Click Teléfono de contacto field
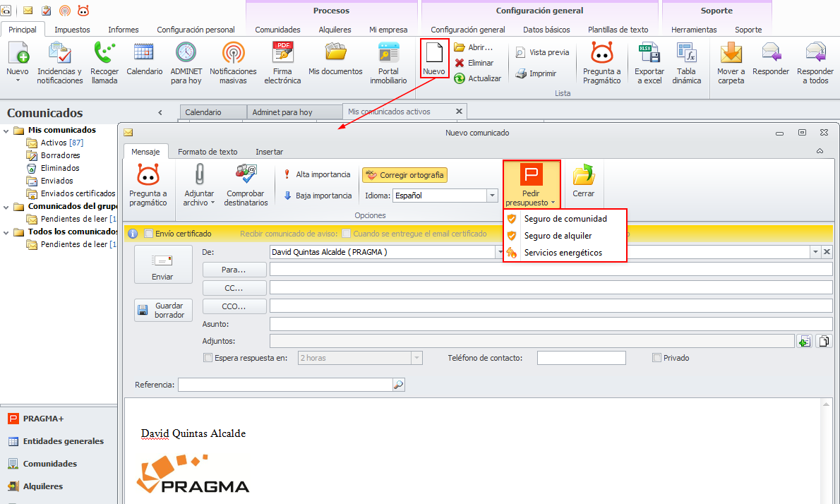 [x=581, y=358]
